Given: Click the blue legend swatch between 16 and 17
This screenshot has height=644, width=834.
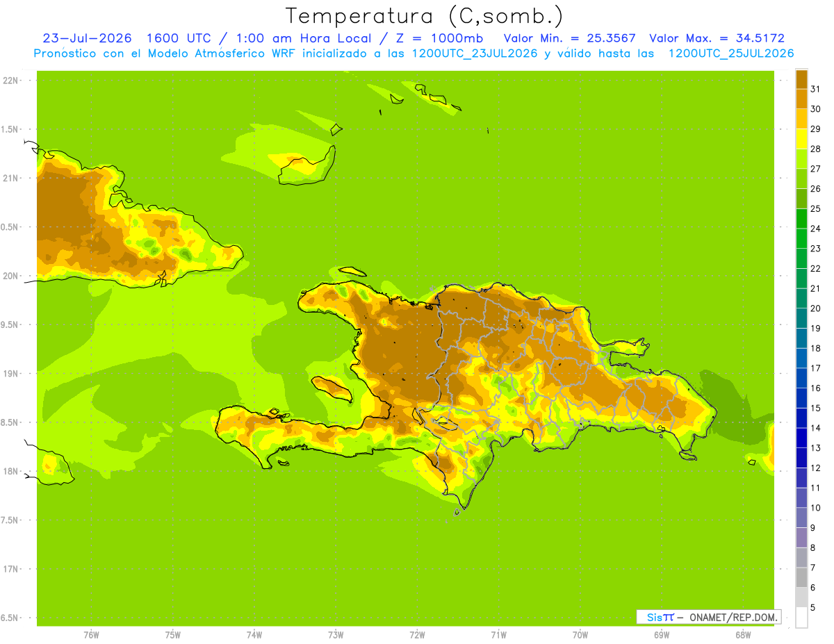Looking at the screenshot, I should pyautogui.click(x=801, y=378).
